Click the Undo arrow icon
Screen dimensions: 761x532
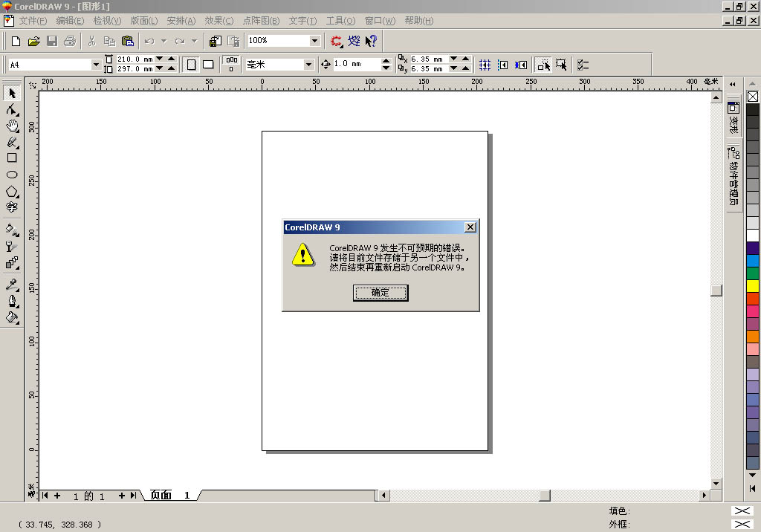point(149,42)
